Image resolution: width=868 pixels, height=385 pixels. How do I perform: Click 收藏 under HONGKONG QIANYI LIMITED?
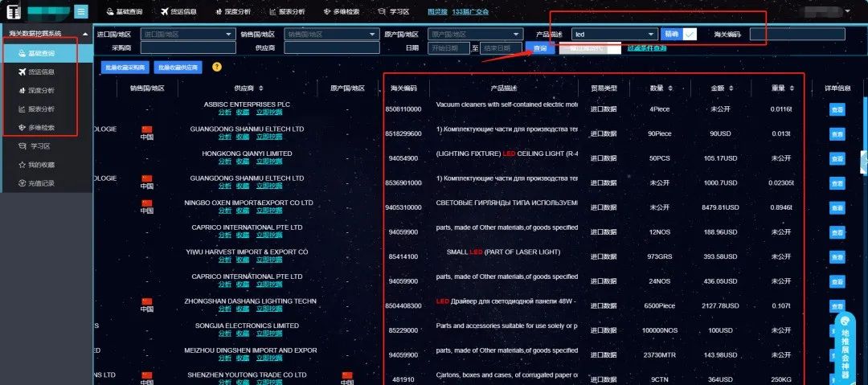(243, 162)
